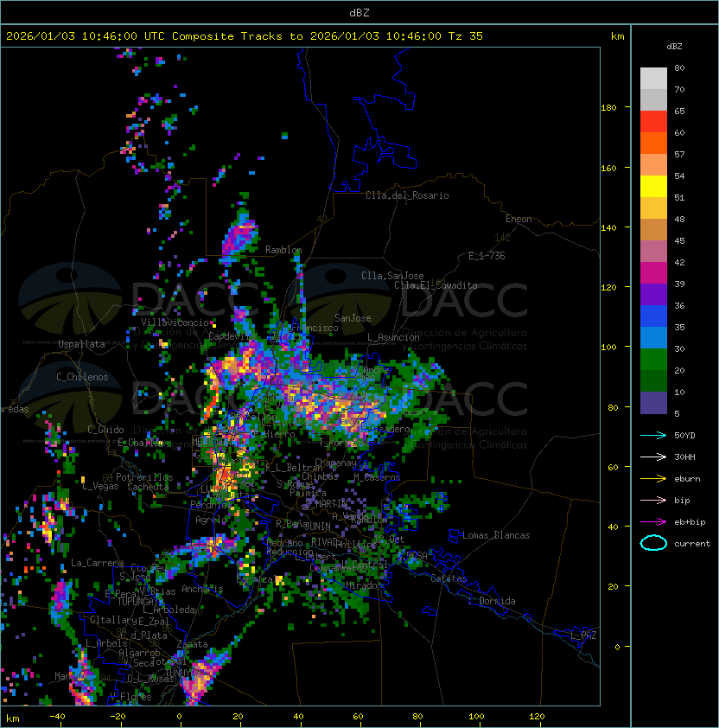The height and width of the screenshot is (728, 719).
Task: Click the dBZ title at top
Action: (x=359, y=12)
